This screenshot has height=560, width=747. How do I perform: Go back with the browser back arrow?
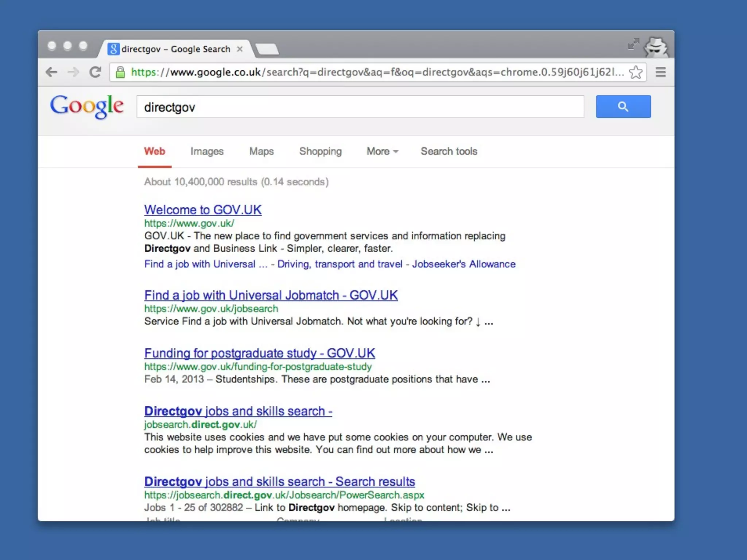(51, 72)
